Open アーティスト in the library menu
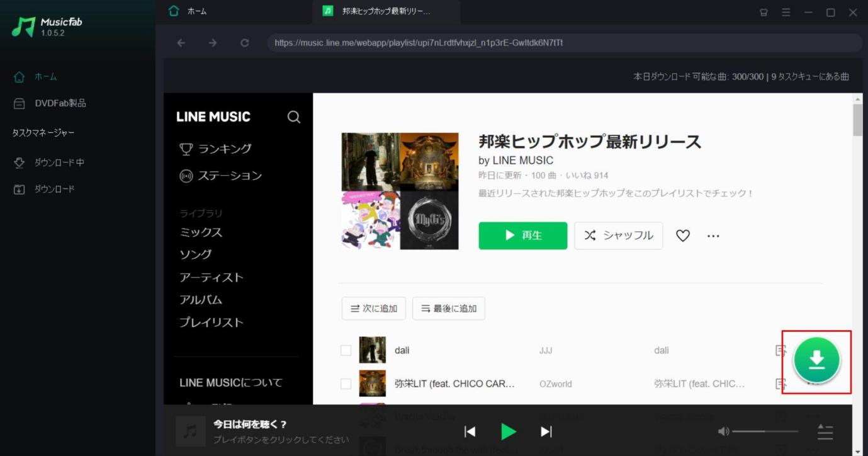 (x=211, y=277)
